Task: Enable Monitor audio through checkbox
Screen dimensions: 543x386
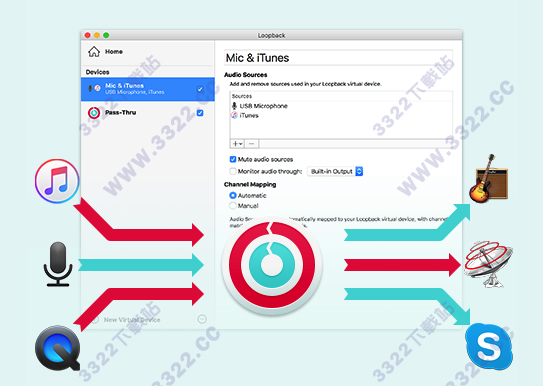Action: pyautogui.click(x=233, y=171)
